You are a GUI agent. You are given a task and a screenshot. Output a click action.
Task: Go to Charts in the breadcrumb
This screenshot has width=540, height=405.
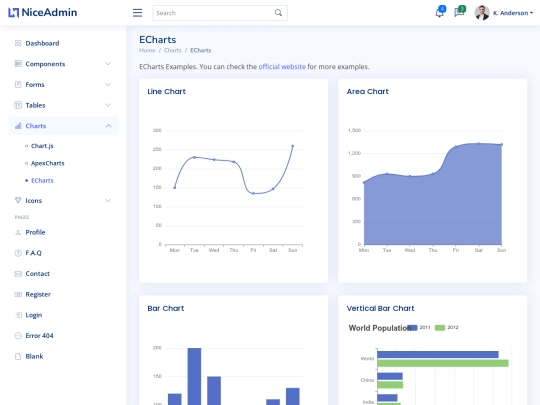pos(173,50)
